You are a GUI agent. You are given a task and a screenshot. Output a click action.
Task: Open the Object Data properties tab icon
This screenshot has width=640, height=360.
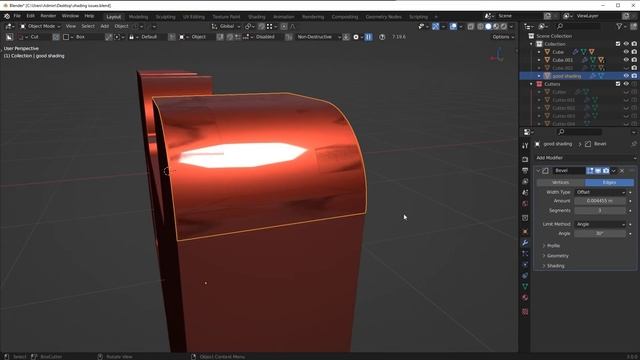tap(525, 287)
